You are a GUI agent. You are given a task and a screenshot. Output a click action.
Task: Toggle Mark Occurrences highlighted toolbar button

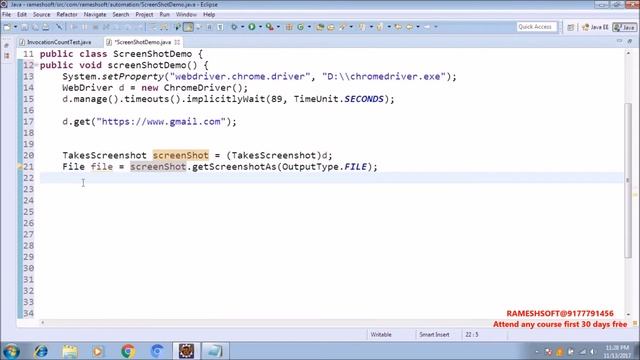(x=188, y=27)
